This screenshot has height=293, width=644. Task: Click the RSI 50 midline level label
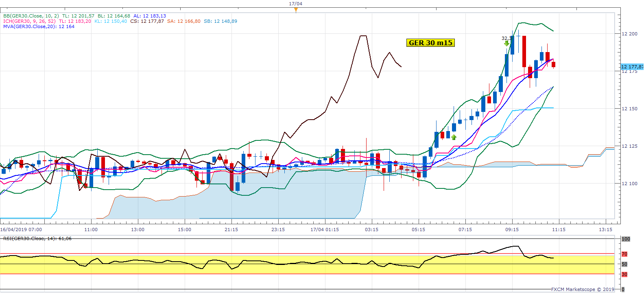(x=624, y=264)
